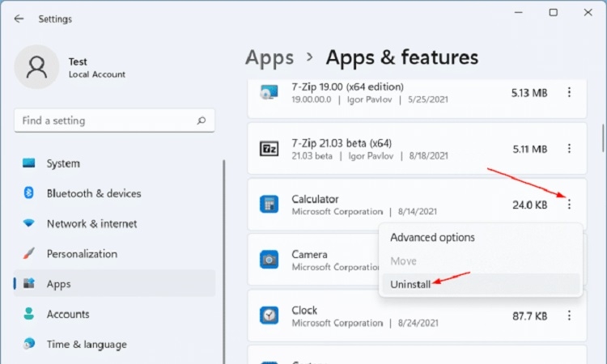Open System settings category
This screenshot has width=607, height=364.
pyautogui.click(x=114, y=163)
